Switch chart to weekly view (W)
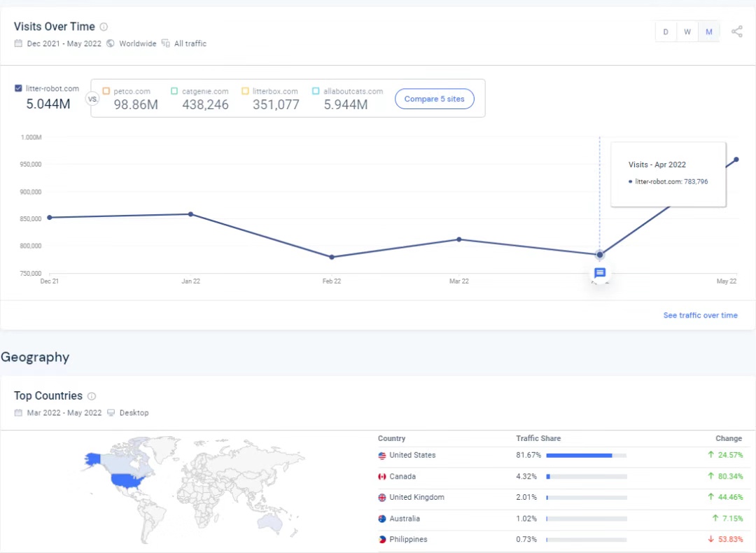This screenshot has height=553, width=756. pyautogui.click(x=687, y=31)
